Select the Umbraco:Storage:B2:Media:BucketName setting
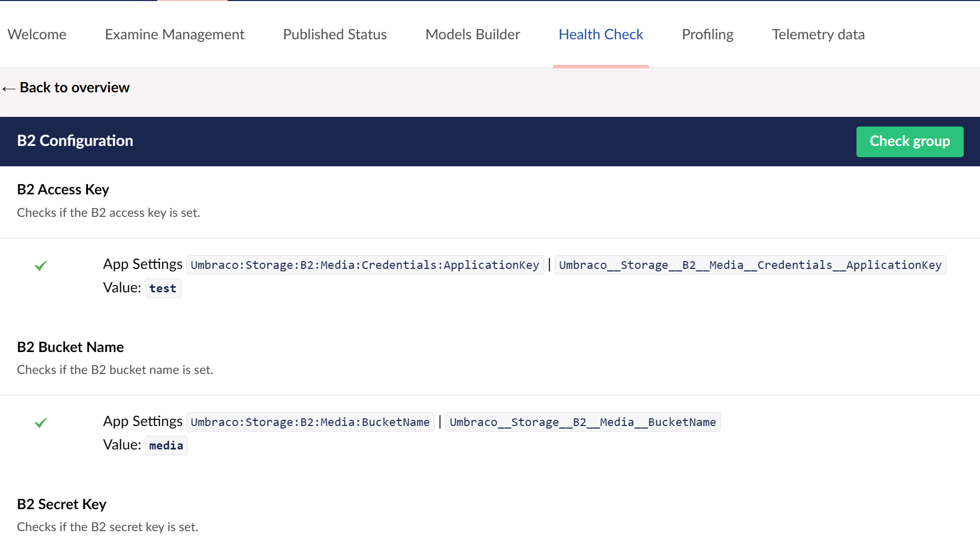 (310, 422)
